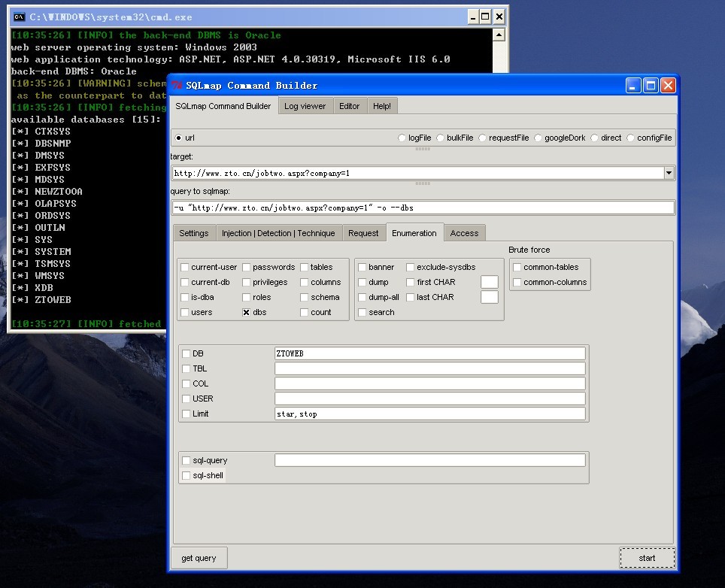Expand the target URL dropdown arrow
The image size is (725, 588).
tap(669, 173)
